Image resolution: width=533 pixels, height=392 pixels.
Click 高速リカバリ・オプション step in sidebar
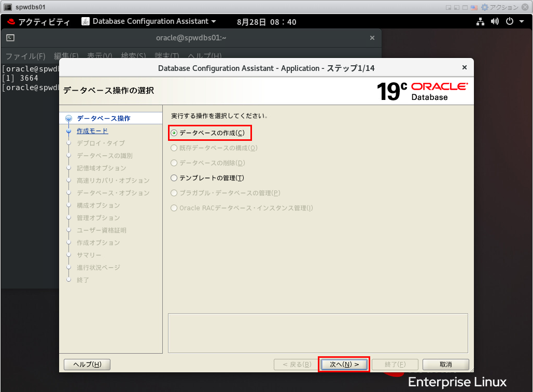pyautogui.click(x=113, y=180)
